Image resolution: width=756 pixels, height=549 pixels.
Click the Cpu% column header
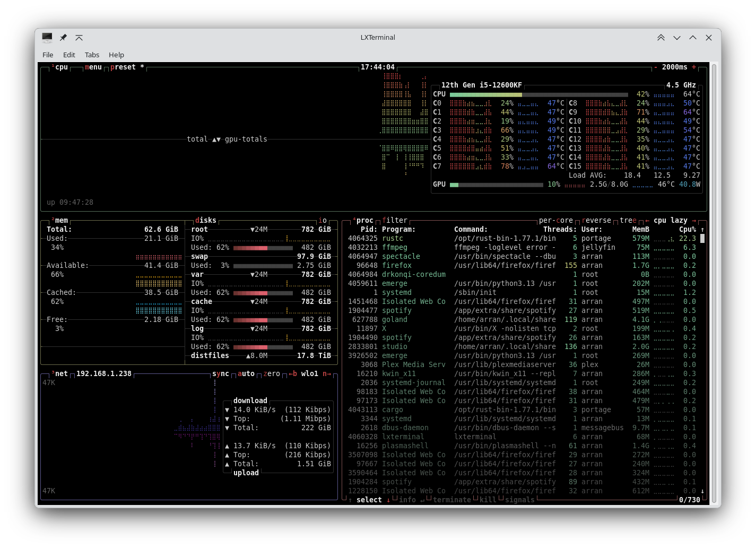688,230
